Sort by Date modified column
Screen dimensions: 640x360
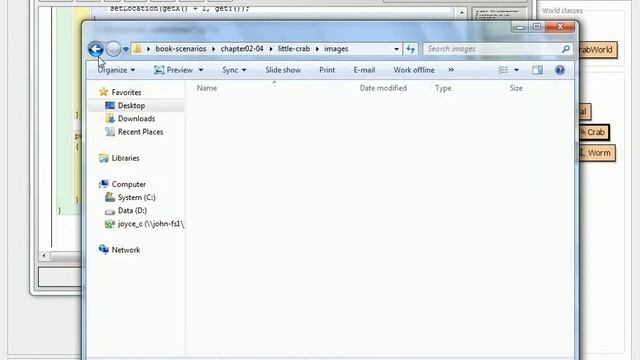[383, 88]
